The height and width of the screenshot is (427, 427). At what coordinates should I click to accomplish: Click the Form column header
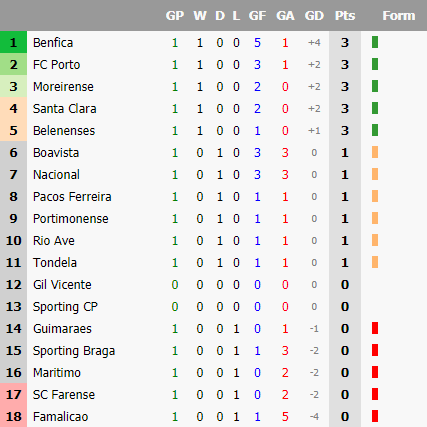click(399, 16)
